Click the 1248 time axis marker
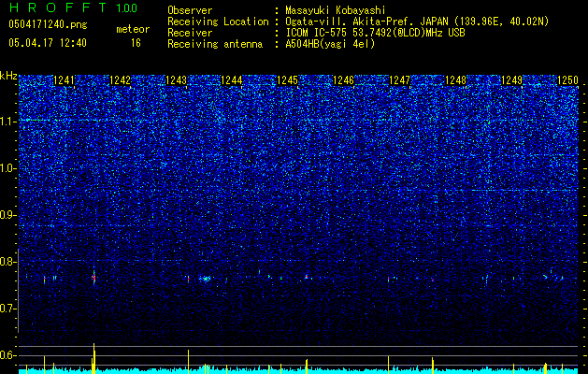588x374 pixels. point(455,80)
